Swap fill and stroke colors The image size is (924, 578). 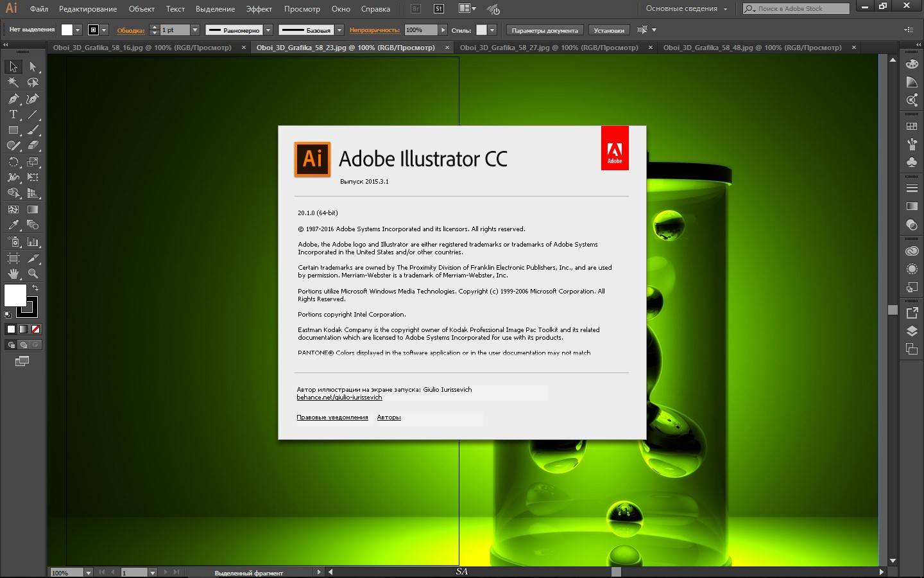35,288
